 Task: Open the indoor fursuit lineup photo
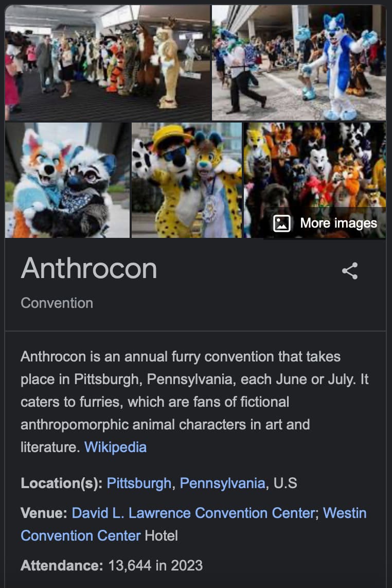pos(108,63)
